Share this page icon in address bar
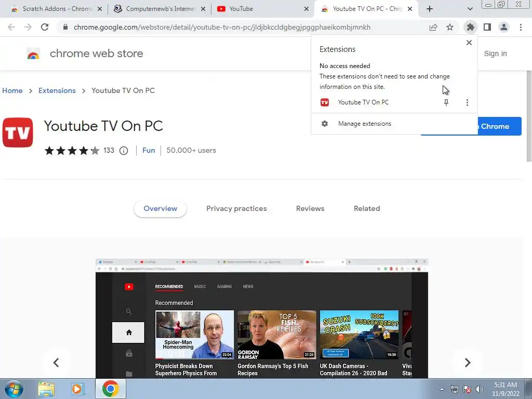 pyautogui.click(x=433, y=27)
